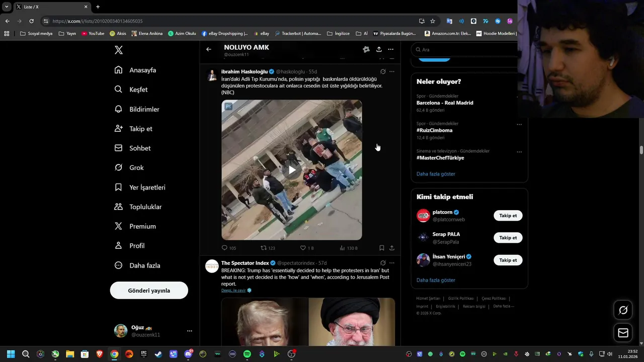Show more follow suggestions link
Screen dimensions: 644x362
point(436,280)
